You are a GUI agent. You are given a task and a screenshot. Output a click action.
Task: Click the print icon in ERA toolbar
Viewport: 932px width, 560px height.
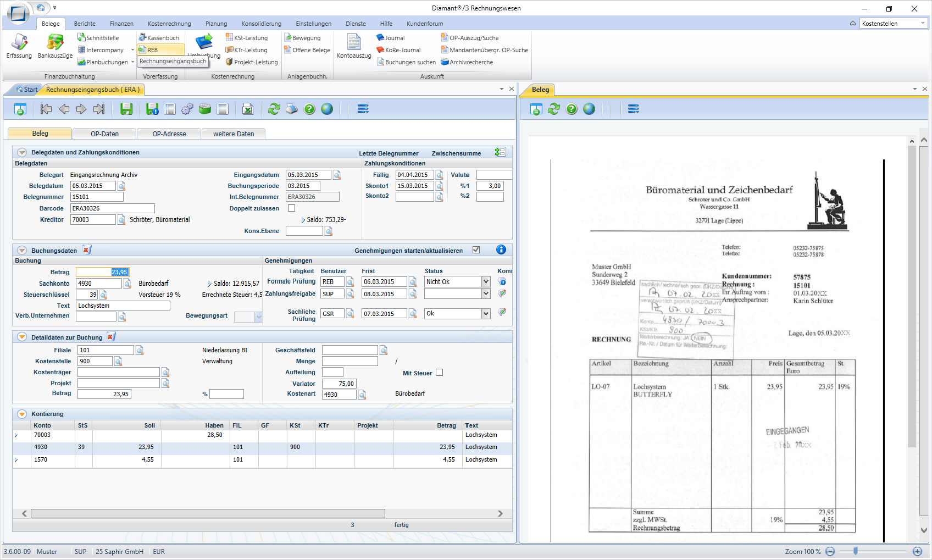point(292,109)
